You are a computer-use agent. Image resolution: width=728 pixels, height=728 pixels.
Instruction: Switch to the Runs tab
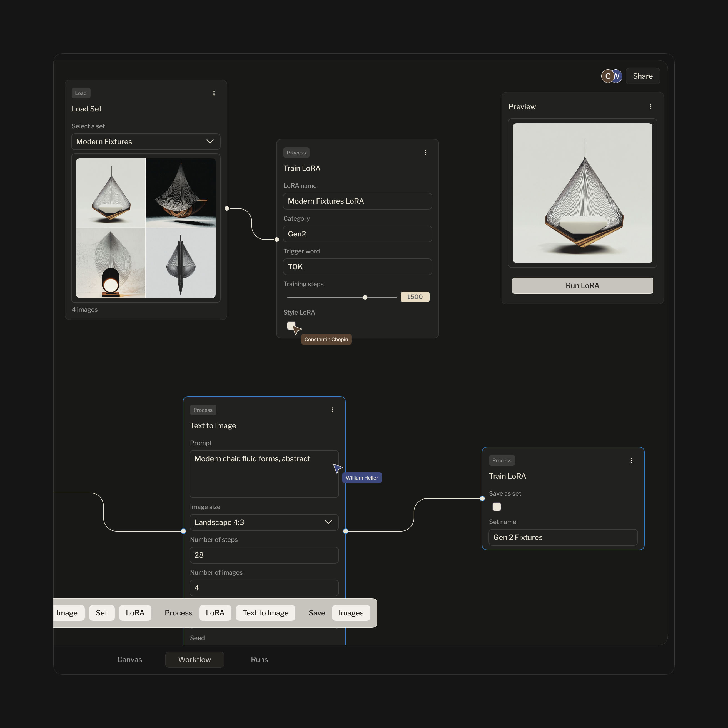[x=260, y=659]
